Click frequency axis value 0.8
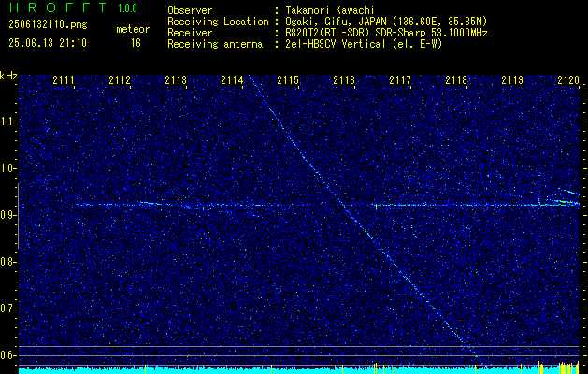Image resolution: width=588 pixels, height=374 pixels. [7, 262]
